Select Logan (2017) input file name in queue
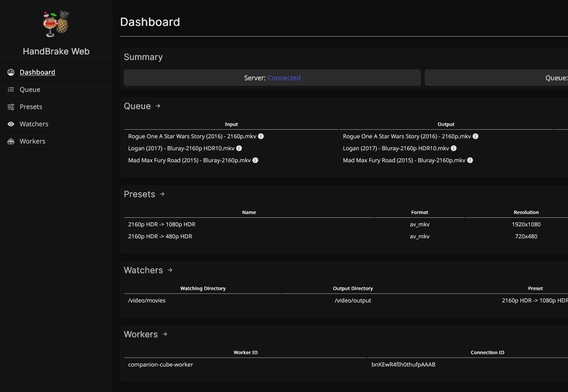This screenshot has height=392, width=568. point(181,148)
